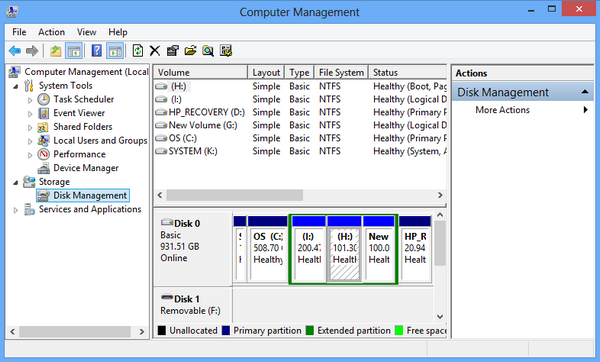The height and width of the screenshot is (362, 600).
Task: Sort by Layout column header
Action: tap(266, 72)
